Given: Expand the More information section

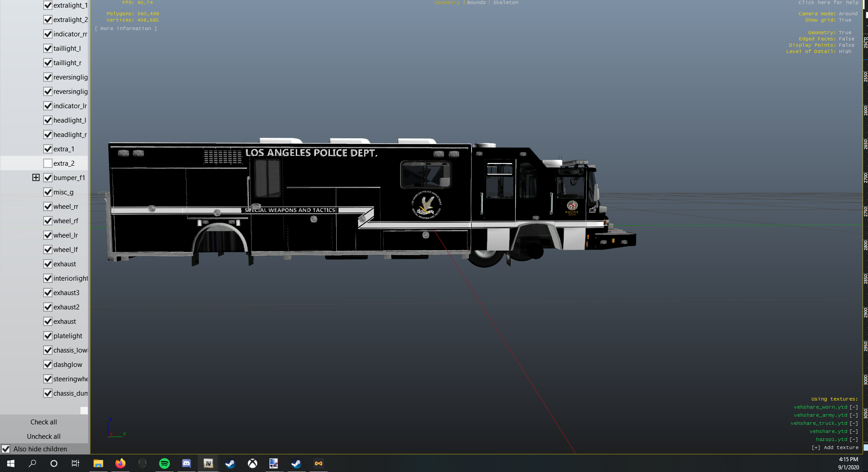Looking at the screenshot, I should tap(125, 28).
